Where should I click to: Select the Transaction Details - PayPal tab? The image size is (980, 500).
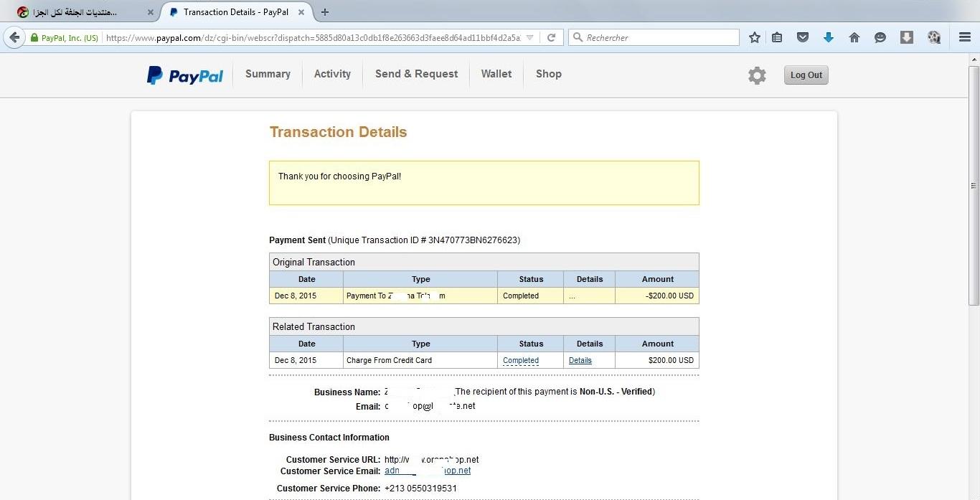click(x=236, y=12)
